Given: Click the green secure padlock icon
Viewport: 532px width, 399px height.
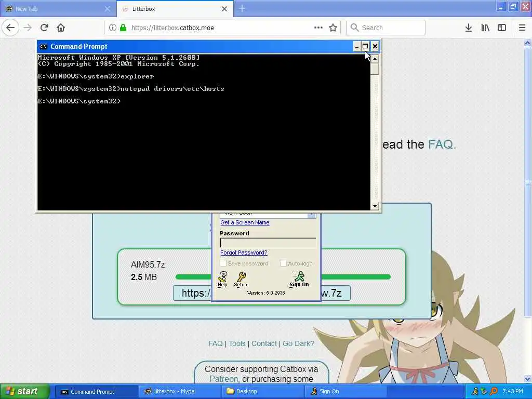Looking at the screenshot, I should coord(123,28).
